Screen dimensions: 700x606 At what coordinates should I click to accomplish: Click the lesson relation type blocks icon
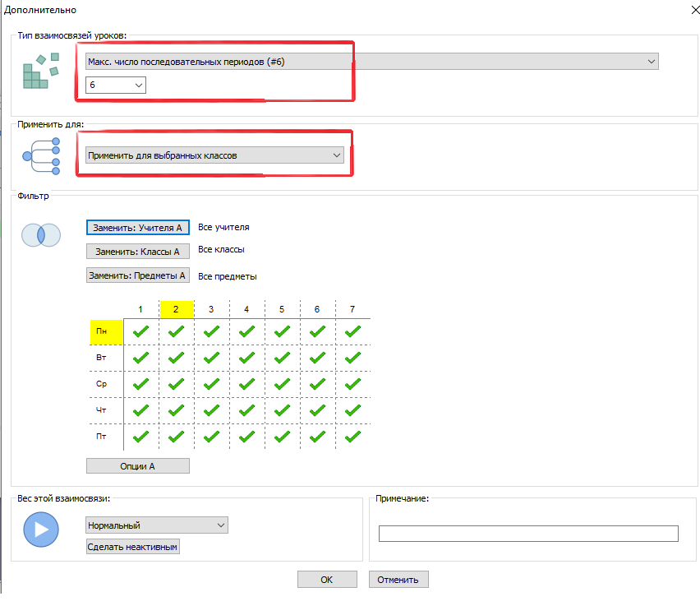[x=41, y=71]
